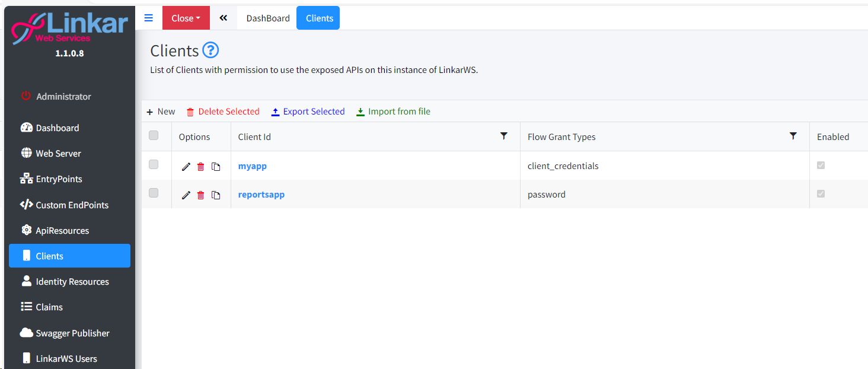The height and width of the screenshot is (369, 868).
Task: Select the checkbox for myapp row
Action: pyautogui.click(x=154, y=164)
